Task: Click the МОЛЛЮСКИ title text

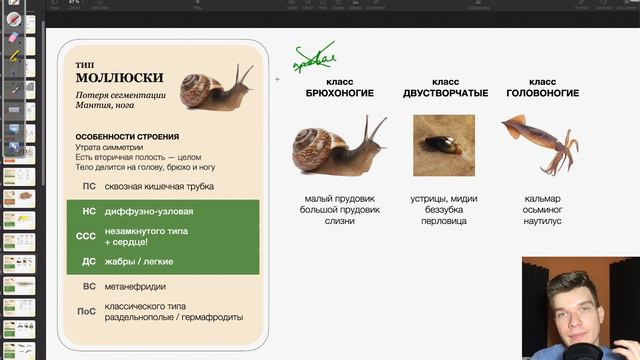Action: click(119, 78)
